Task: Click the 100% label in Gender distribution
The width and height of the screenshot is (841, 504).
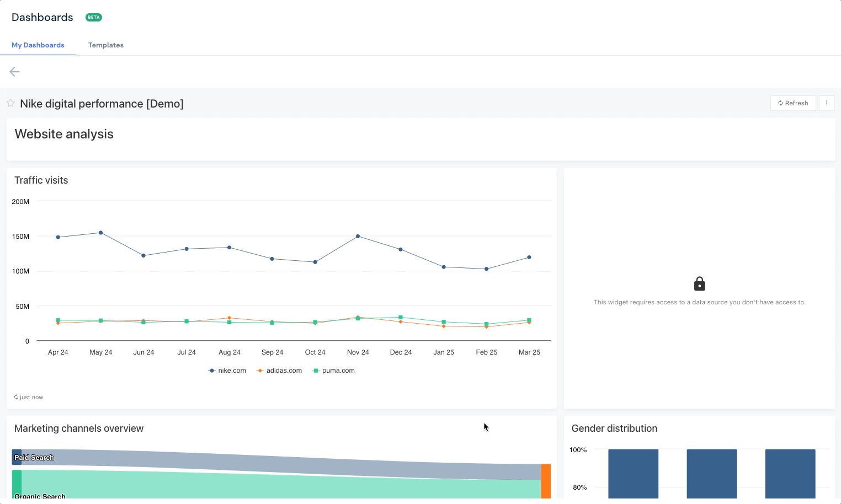Action: click(x=578, y=450)
